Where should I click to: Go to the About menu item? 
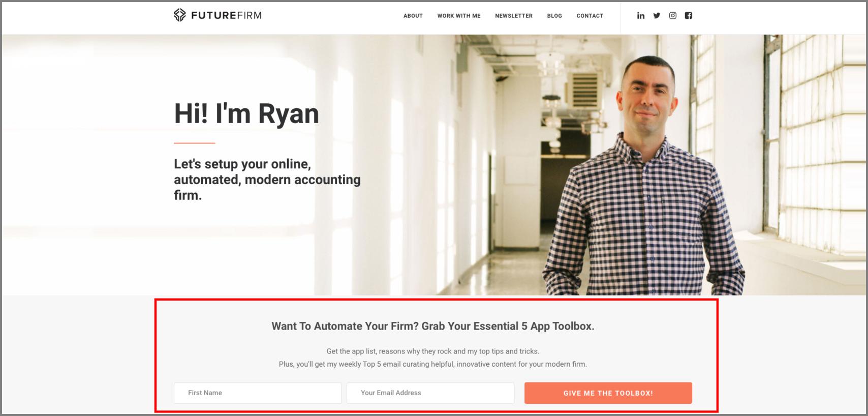(x=413, y=16)
